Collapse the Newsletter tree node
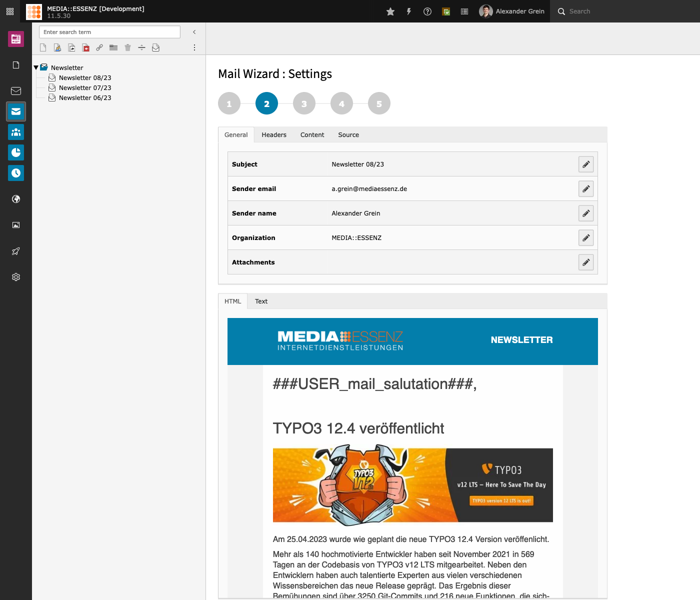This screenshot has width=700, height=600. (x=36, y=67)
